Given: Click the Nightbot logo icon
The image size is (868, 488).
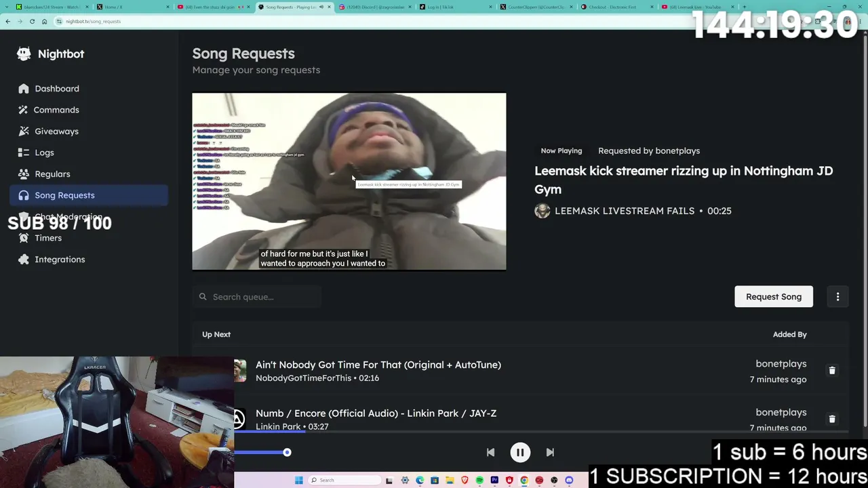Looking at the screenshot, I should pos(24,54).
